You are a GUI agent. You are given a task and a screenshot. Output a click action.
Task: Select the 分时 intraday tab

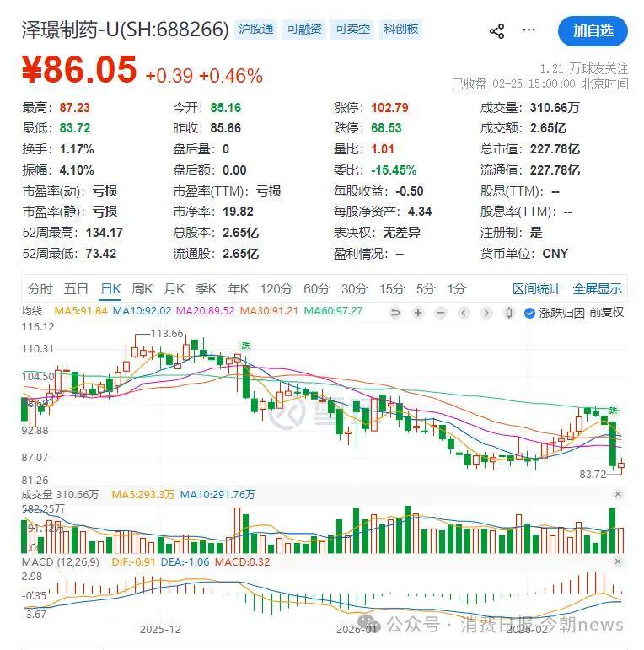point(40,289)
